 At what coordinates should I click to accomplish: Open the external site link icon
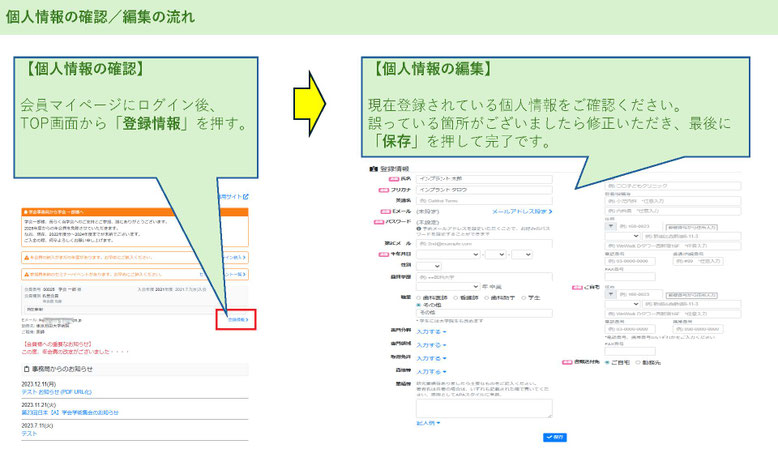(246, 197)
